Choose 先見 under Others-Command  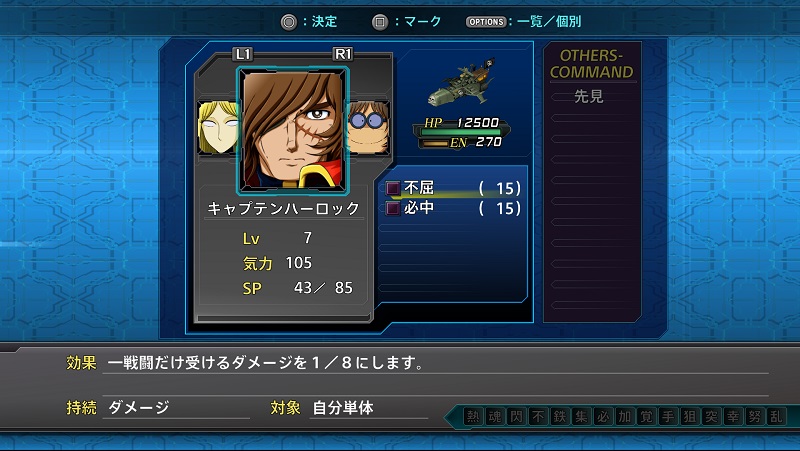point(589,96)
